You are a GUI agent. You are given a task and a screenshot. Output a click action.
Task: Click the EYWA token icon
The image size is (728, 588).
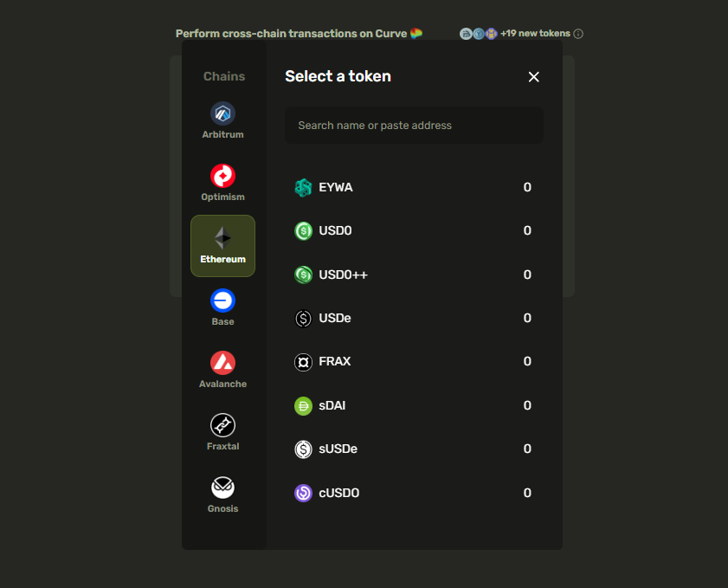coord(303,188)
